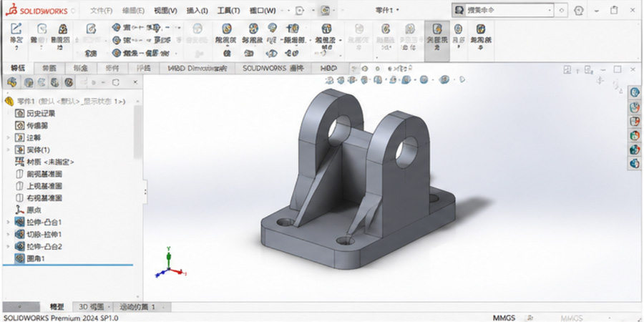
Task: Click the panel collapse handle beside the tree
Action: pyautogui.click(x=145, y=191)
